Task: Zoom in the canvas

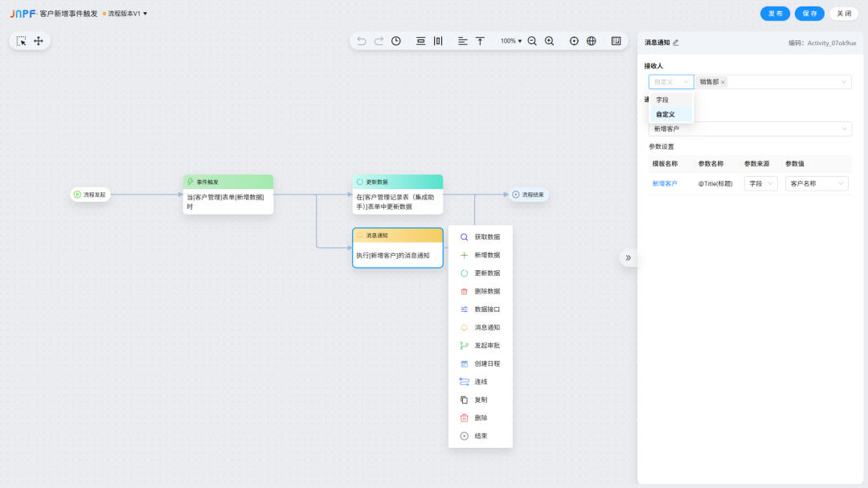Action: [x=549, y=41]
